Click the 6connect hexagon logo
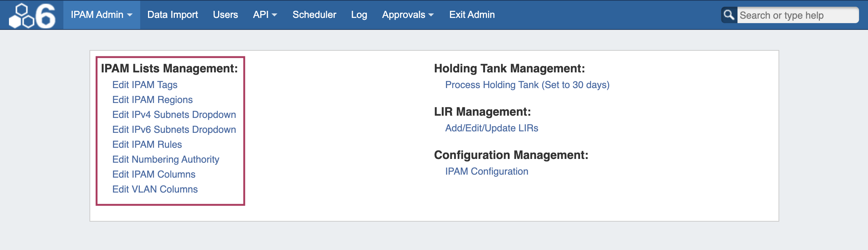Image resolution: width=868 pixels, height=250 pixels. [32, 15]
